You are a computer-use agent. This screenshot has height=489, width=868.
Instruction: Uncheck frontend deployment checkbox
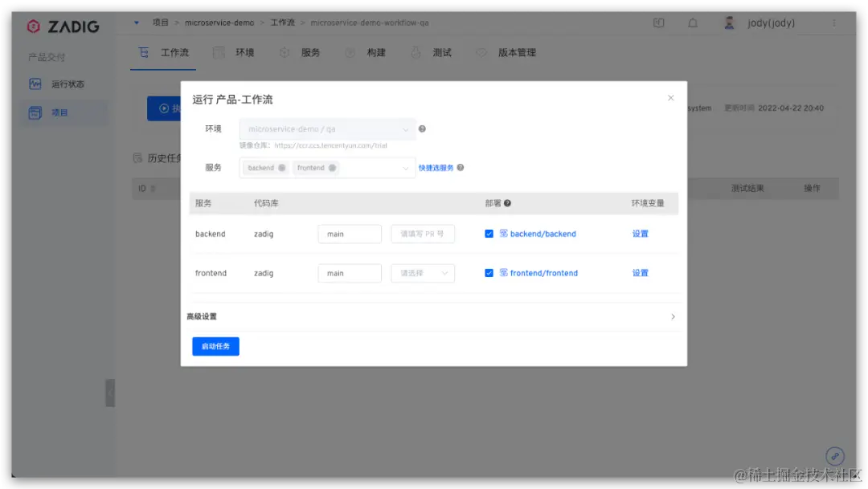click(489, 273)
